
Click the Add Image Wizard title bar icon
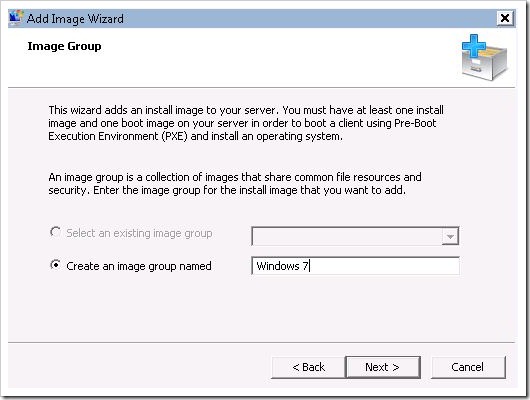coord(16,18)
